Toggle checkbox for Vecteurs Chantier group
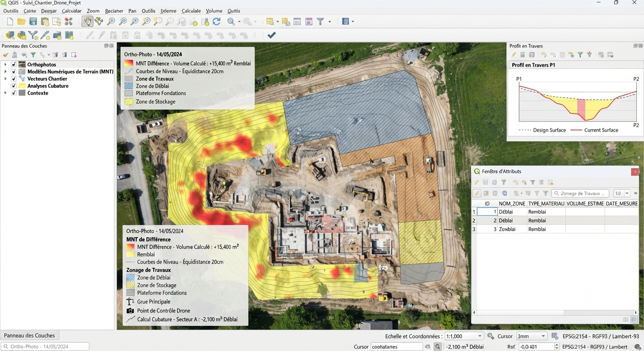The width and height of the screenshot is (644, 351). pyautogui.click(x=14, y=79)
